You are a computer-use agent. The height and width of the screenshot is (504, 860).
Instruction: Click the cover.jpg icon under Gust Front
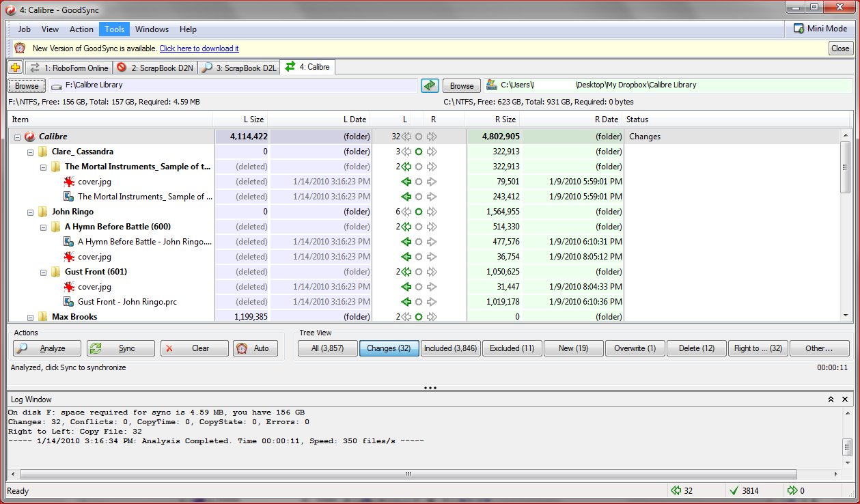(x=68, y=287)
